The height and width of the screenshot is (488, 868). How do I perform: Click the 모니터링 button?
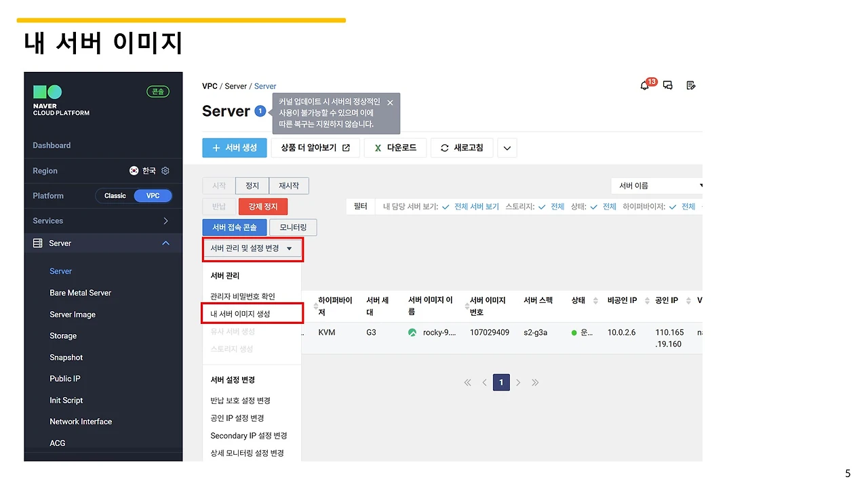293,228
